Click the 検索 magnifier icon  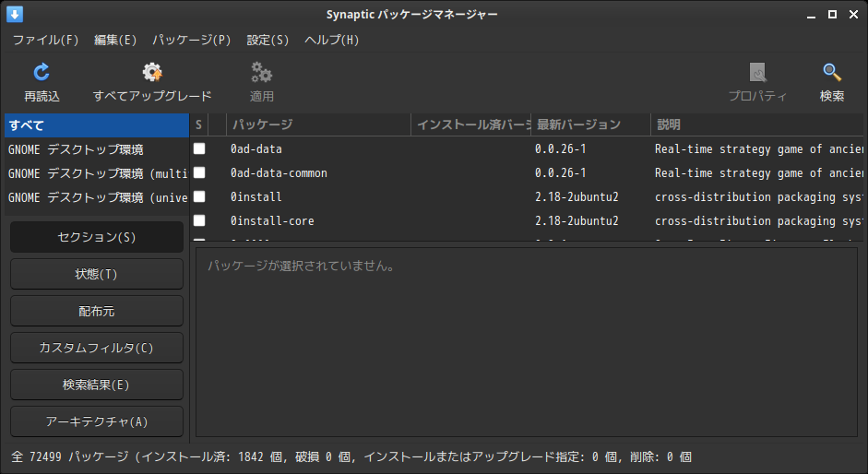tap(831, 72)
